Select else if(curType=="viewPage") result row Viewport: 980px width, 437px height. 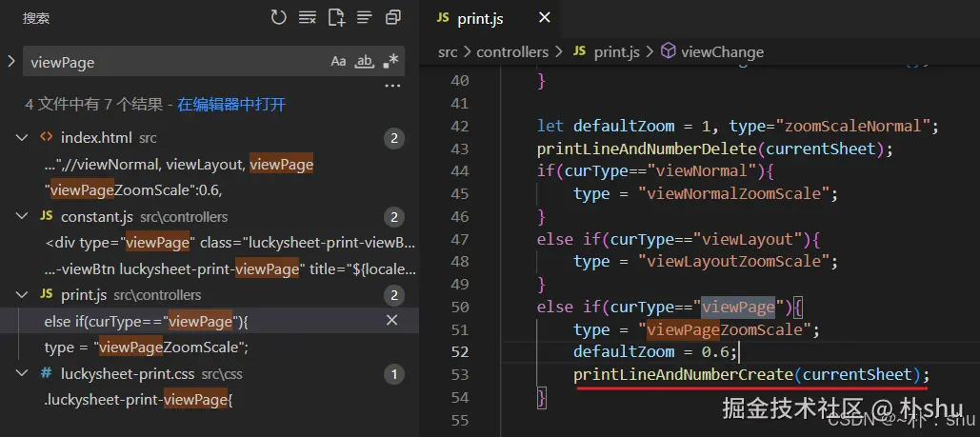click(210, 321)
